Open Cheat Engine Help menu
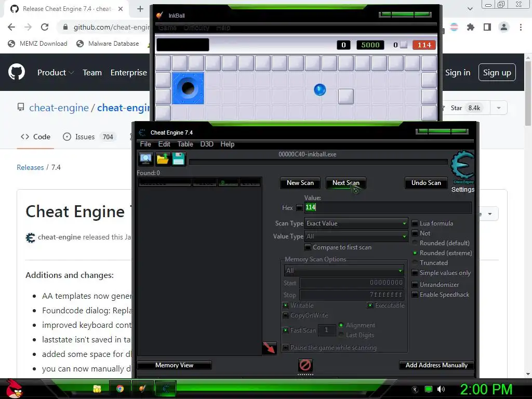This screenshot has height=399, width=532. pos(228,144)
